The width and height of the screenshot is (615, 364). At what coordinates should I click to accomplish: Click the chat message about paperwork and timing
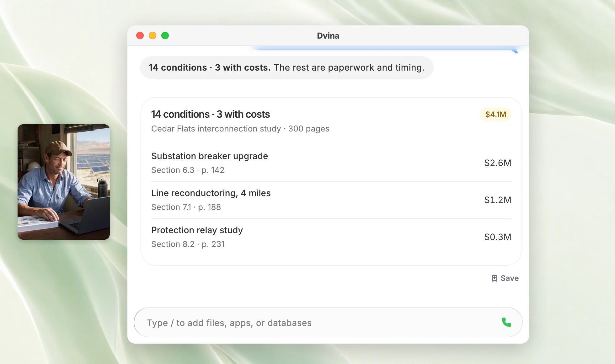coord(286,67)
